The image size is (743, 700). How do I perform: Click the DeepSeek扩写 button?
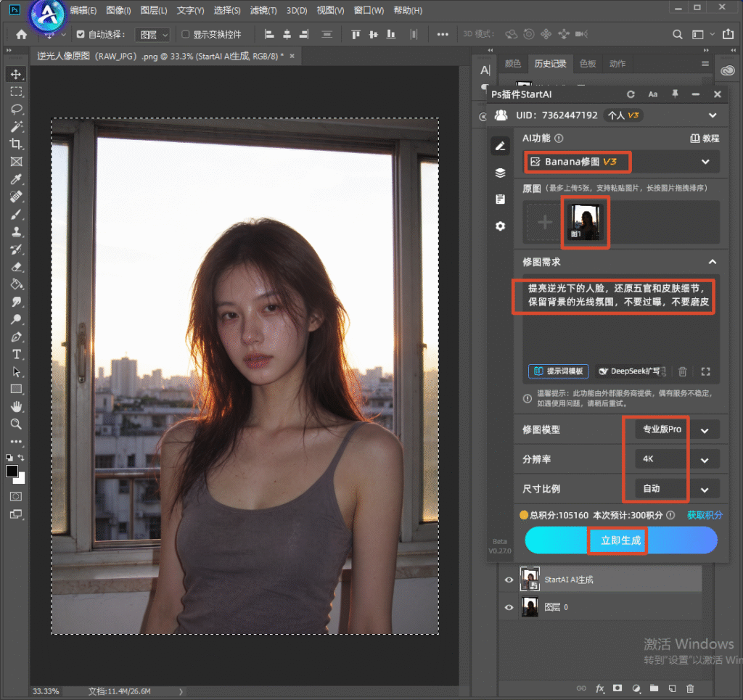click(632, 371)
